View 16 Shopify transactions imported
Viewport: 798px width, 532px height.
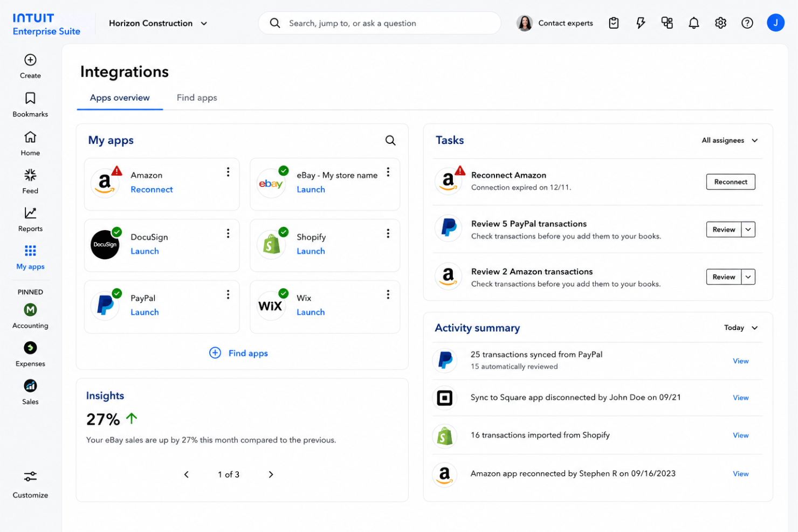click(740, 436)
